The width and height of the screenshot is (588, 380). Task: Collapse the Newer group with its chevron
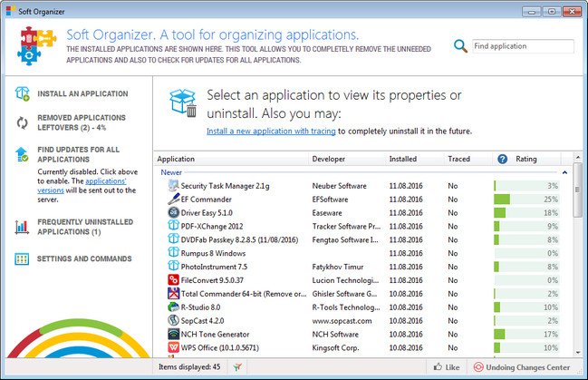click(x=564, y=172)
